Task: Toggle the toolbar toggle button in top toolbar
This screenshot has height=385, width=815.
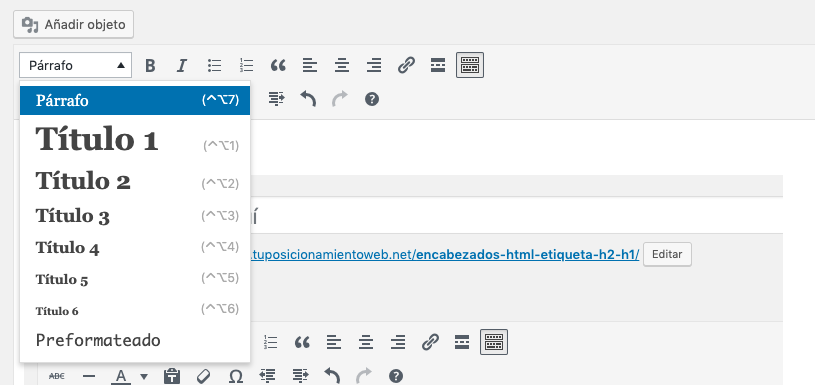Action: pos(470,65)
